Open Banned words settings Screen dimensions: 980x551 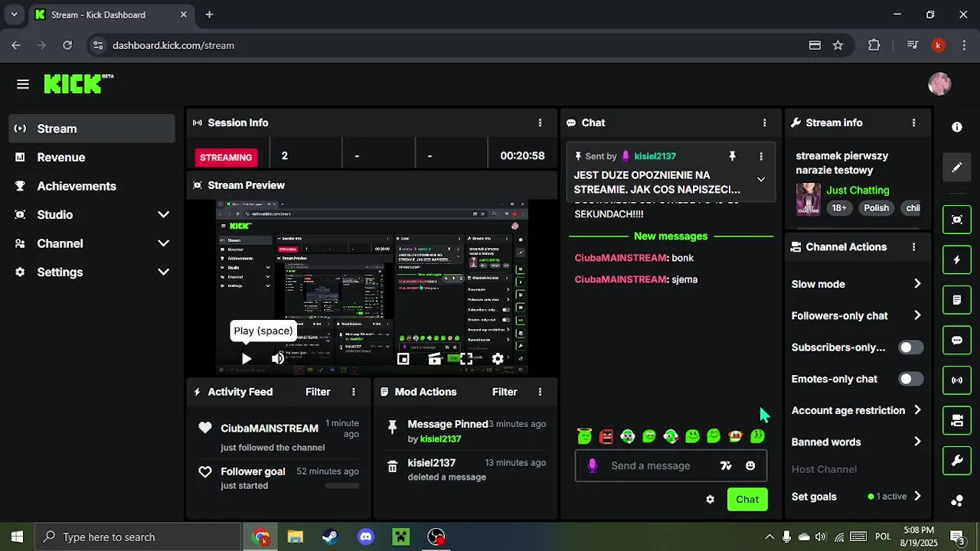[856, 442]
